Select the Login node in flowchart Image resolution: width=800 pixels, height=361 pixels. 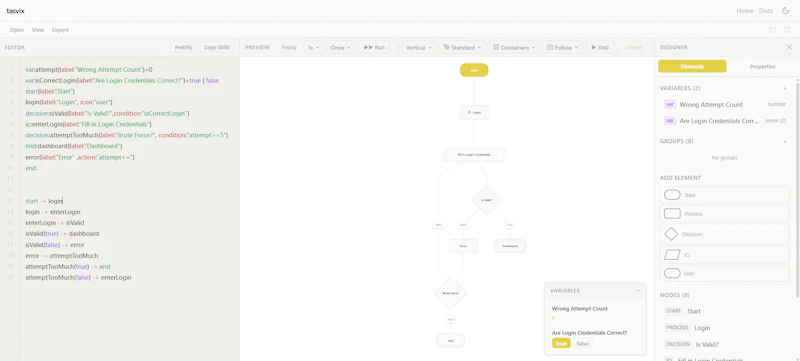(x=474, y=112)
